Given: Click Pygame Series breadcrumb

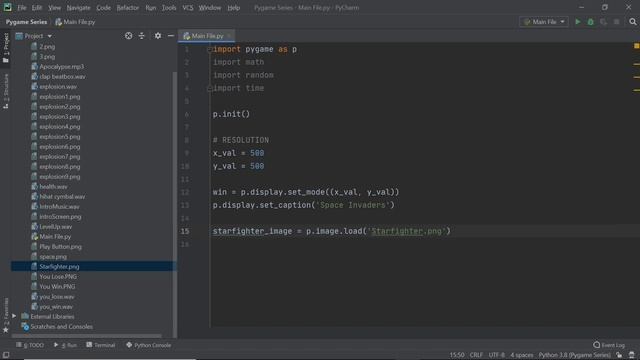Looking at the screenshot, I should click(x=26, y=22).
